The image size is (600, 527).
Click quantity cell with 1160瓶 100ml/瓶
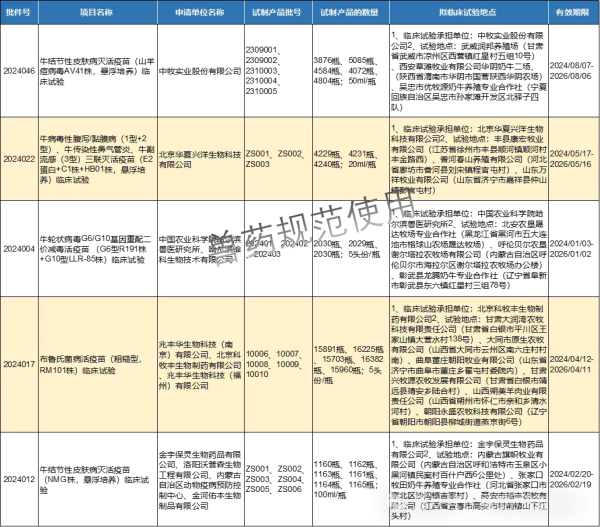click(351, 479)
